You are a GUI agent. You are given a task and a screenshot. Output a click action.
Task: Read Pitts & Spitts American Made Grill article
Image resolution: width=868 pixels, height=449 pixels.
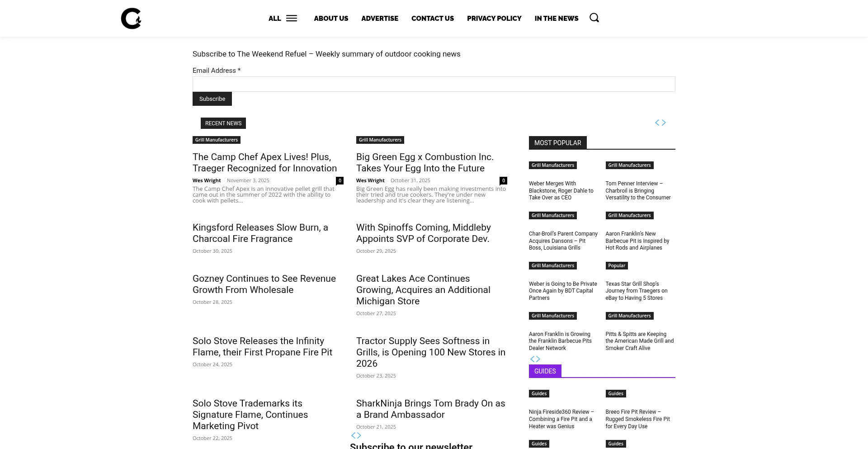tap(640, 341)
